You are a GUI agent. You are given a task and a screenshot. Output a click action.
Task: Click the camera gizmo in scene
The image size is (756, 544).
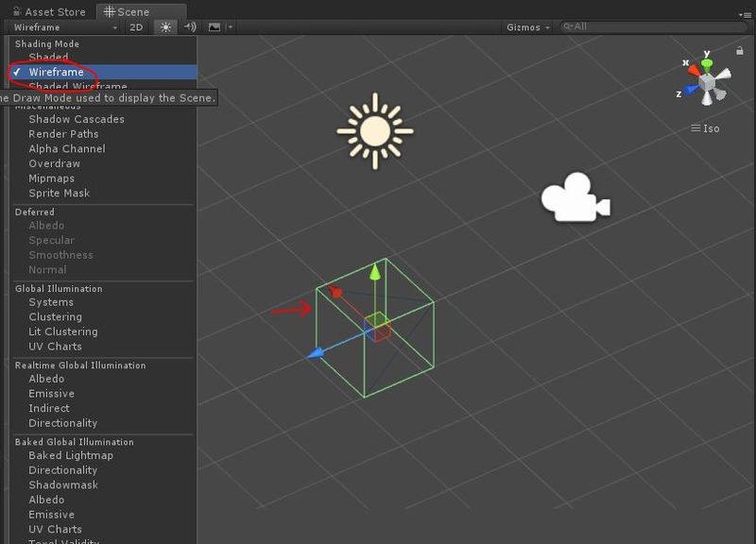[x=576, y=196]
